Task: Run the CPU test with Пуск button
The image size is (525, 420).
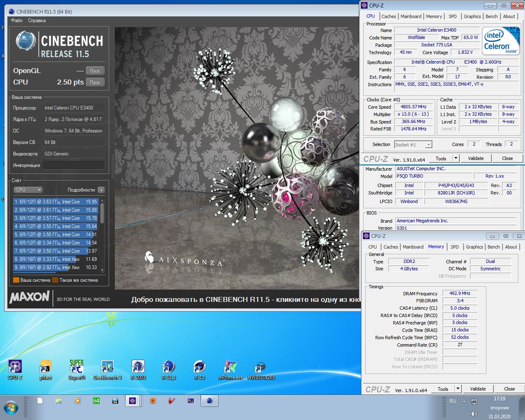Action: coord(95,82)
